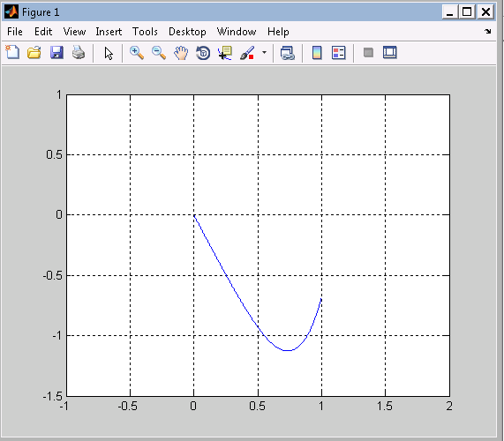Open a file with folder icon
The height and width of the screenshot is (441, 504).
click(x=34, y=52)
